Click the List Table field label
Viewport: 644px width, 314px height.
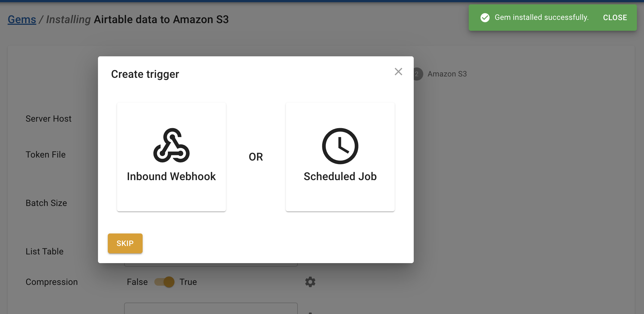coord(44,251)
